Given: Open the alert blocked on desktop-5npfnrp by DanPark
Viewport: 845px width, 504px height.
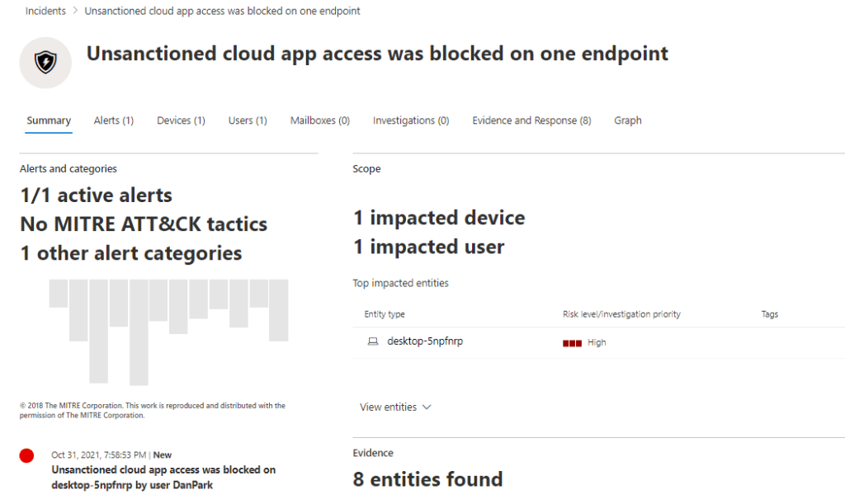Looking at the screenshot, I should [163, 477].
